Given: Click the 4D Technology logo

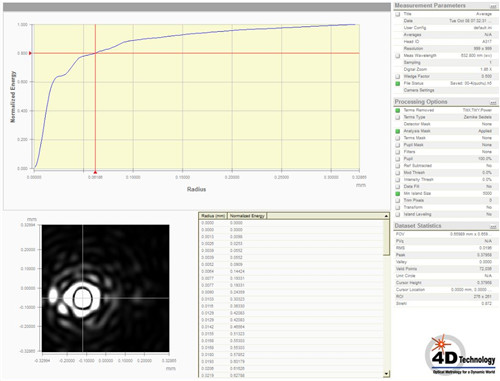Looking at the screenshot, I should [460, 355].
